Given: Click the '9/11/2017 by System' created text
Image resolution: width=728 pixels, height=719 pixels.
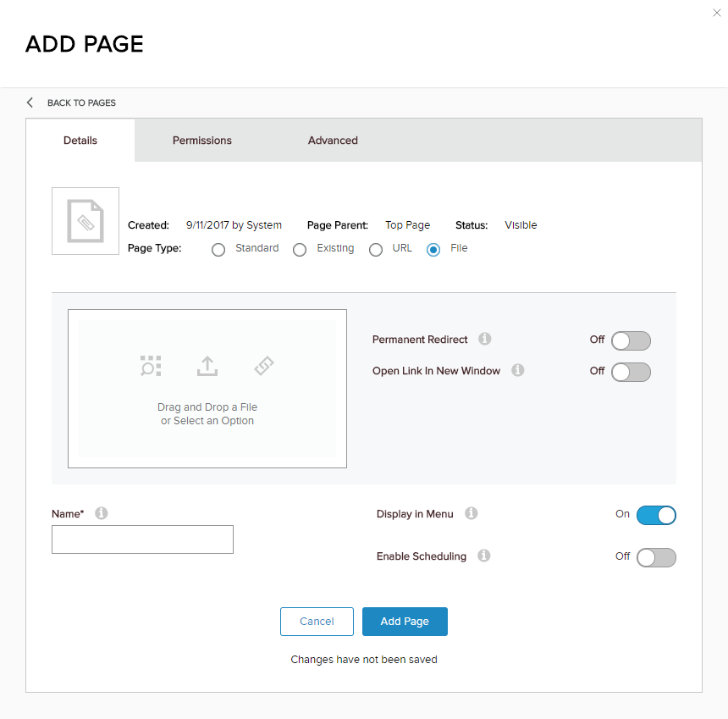Looking at the screenshot, I should tap(234, 225).
